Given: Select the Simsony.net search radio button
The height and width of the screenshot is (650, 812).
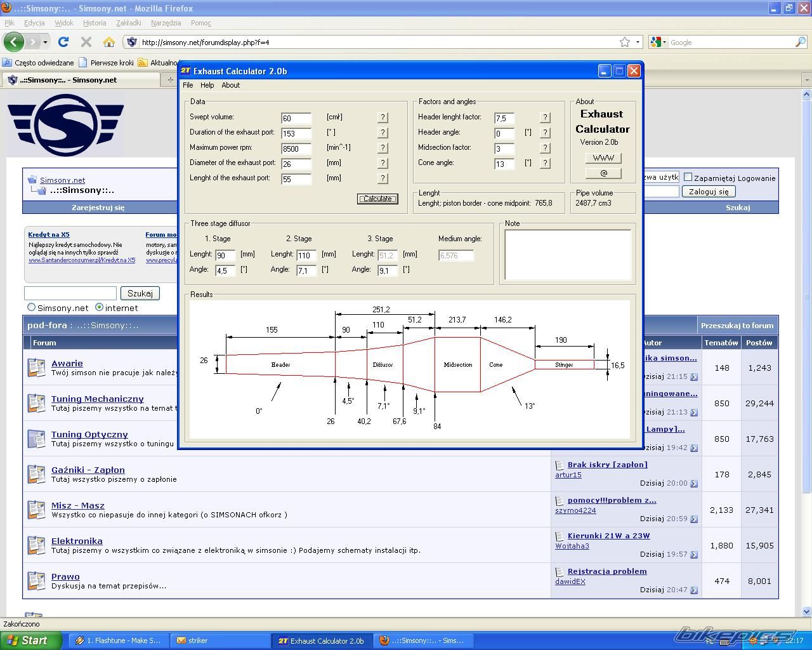Looking at the screenshot, I should pos(31,307).
